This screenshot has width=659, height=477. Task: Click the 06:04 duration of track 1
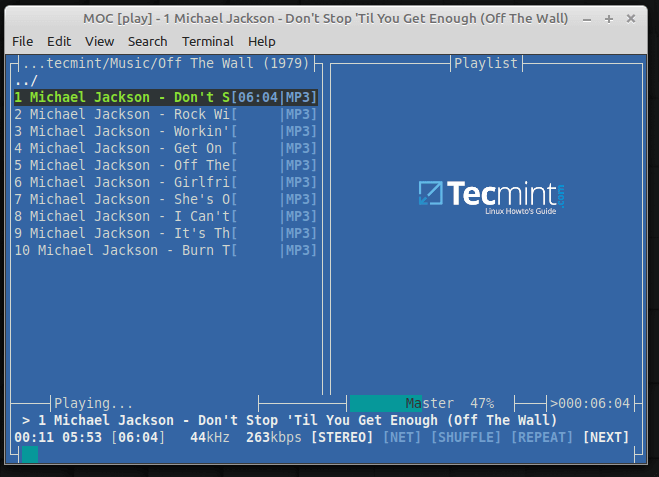click(x=258, y=98)
